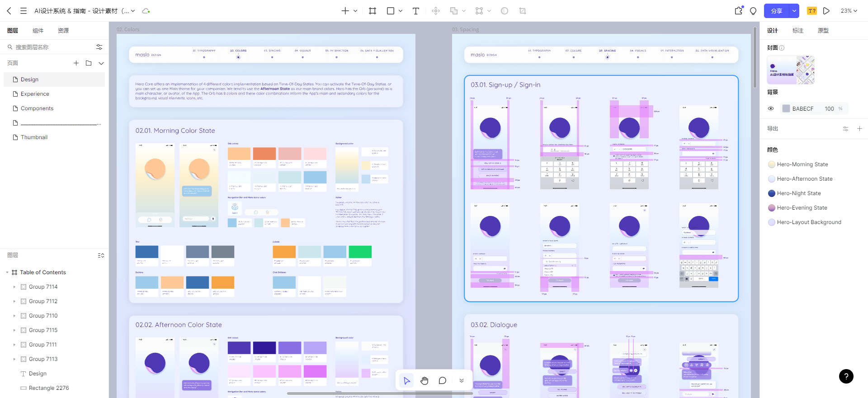
Task: Add a new export setting
Action: 859,129
